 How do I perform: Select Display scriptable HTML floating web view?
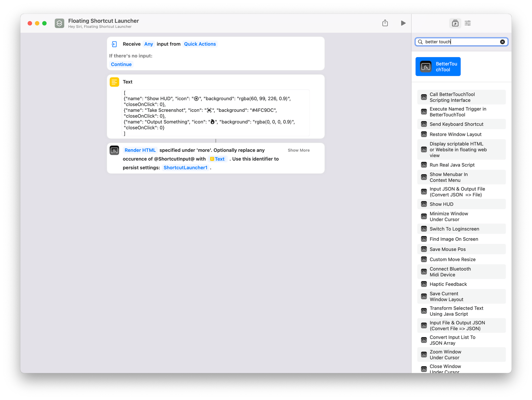point(461,150)
